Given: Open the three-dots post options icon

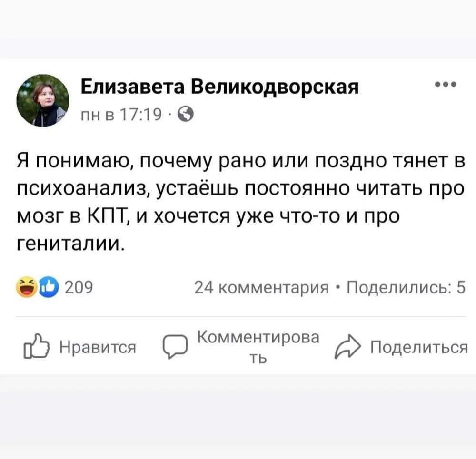Looking at the screenshot, I should pos(446,85).
